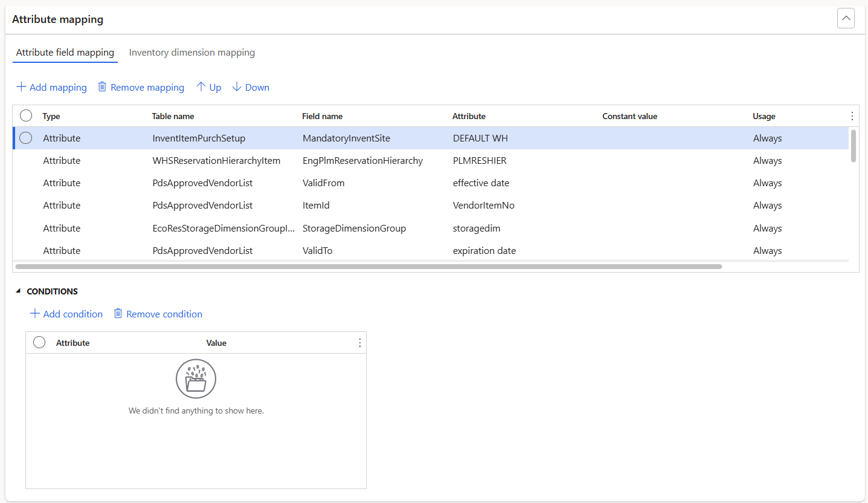
Task: Switch to Attribute field mapping tab
Action: pyautogui.click(x=65, y=53)
